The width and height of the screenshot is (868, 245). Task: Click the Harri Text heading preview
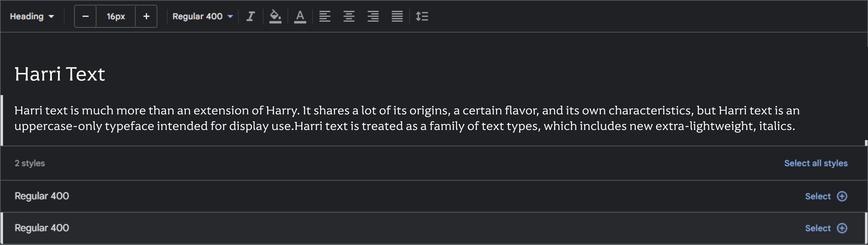click(x=60, y=74)
